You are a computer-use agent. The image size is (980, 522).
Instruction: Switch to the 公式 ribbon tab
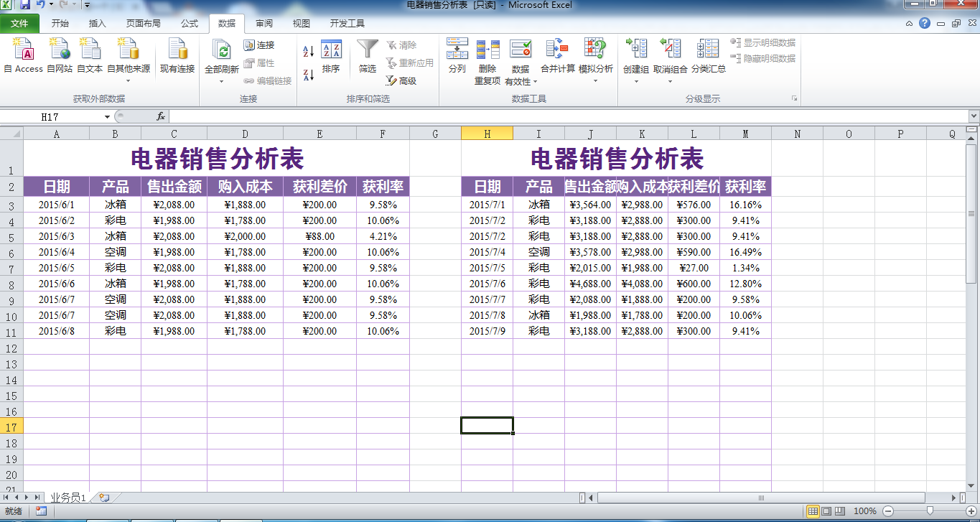(190, 23)
